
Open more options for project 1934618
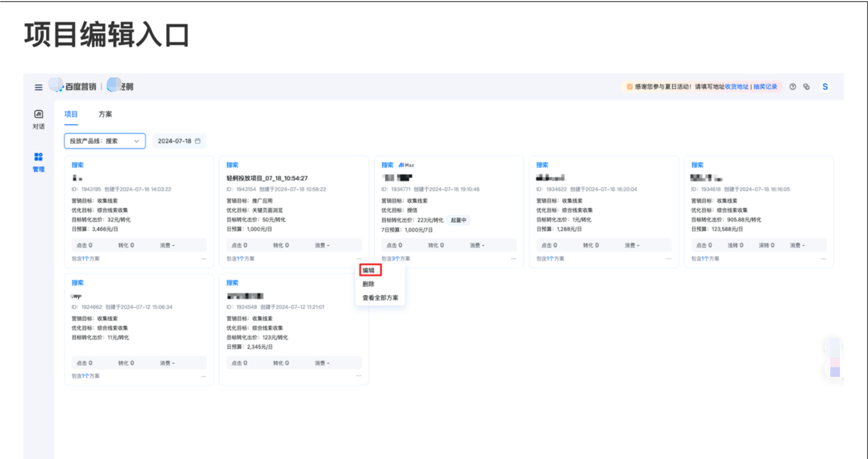pyautogui.click(x=824, y=258)
